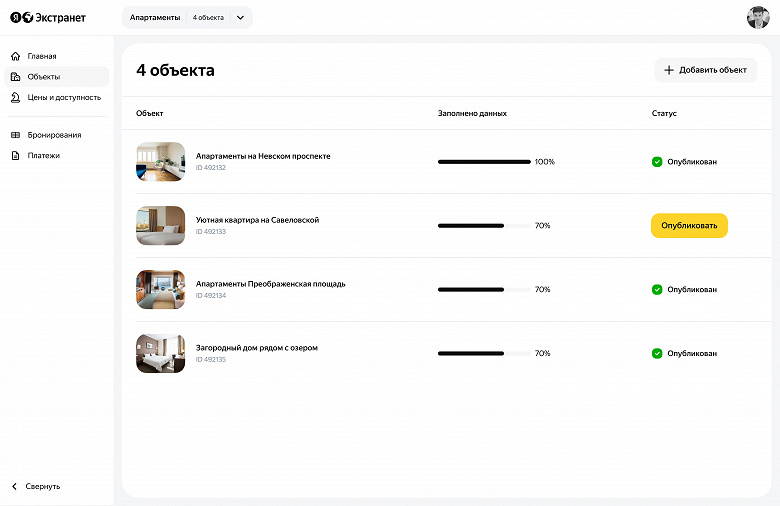Click the Платежи document icon
This screenshot has height=506, width=780.
(16, 156)
